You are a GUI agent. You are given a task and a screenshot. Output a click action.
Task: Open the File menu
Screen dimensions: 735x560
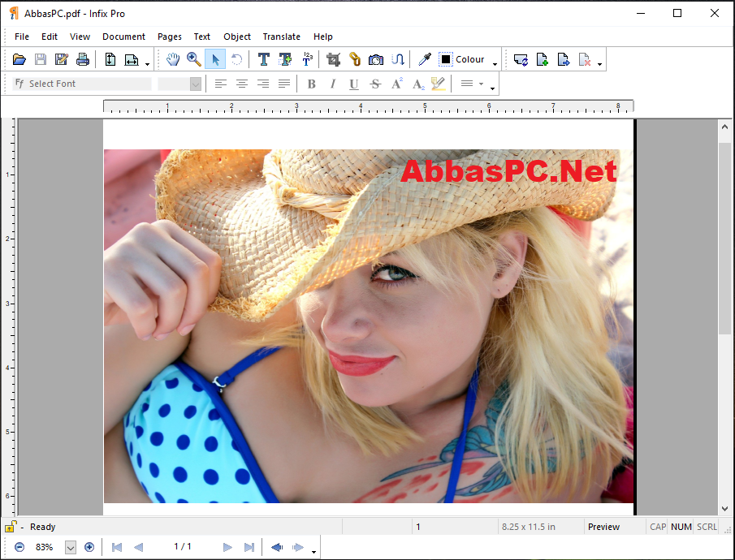click(22, 37)
